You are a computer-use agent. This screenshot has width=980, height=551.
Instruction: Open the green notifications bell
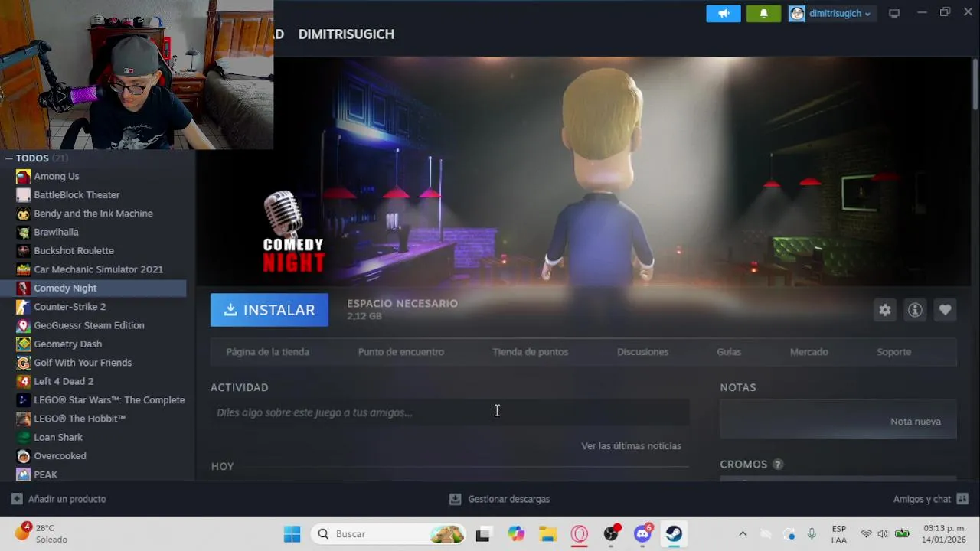point(763,14)
